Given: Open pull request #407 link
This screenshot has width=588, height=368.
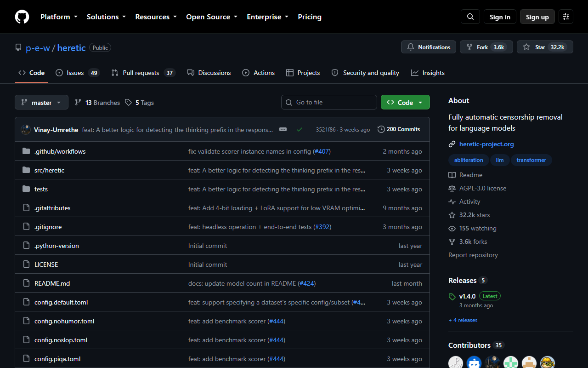Looking at the screenshot, I should pyautogui.click(x=322, y=151).
